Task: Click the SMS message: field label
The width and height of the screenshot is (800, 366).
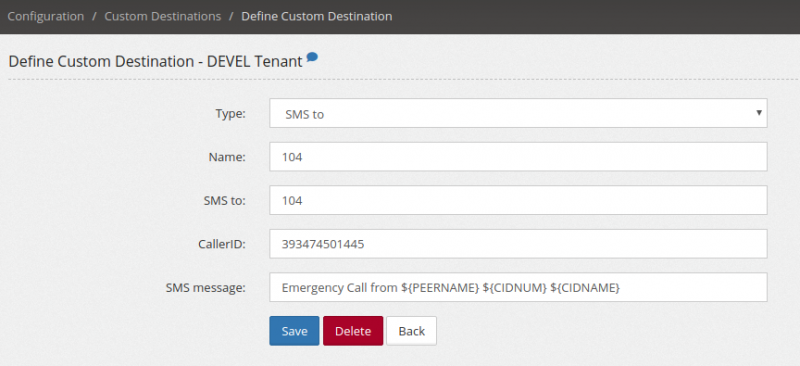Action: [206, 288]
